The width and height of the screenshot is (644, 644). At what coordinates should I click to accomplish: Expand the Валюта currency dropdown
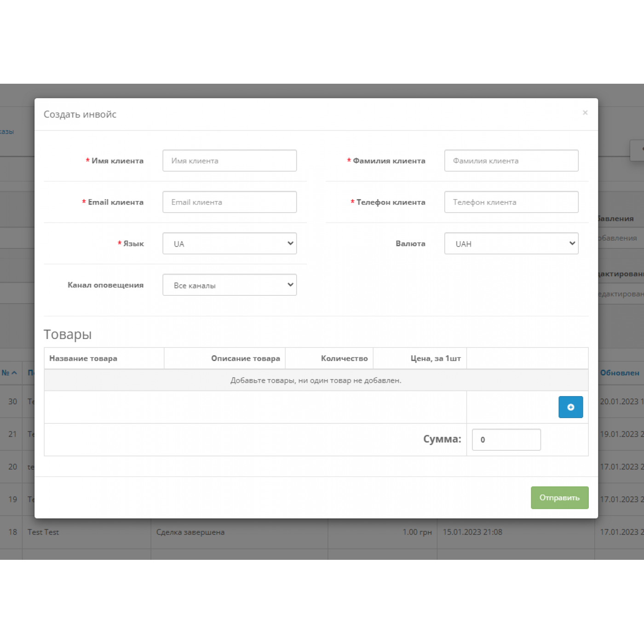coord(511,243)
